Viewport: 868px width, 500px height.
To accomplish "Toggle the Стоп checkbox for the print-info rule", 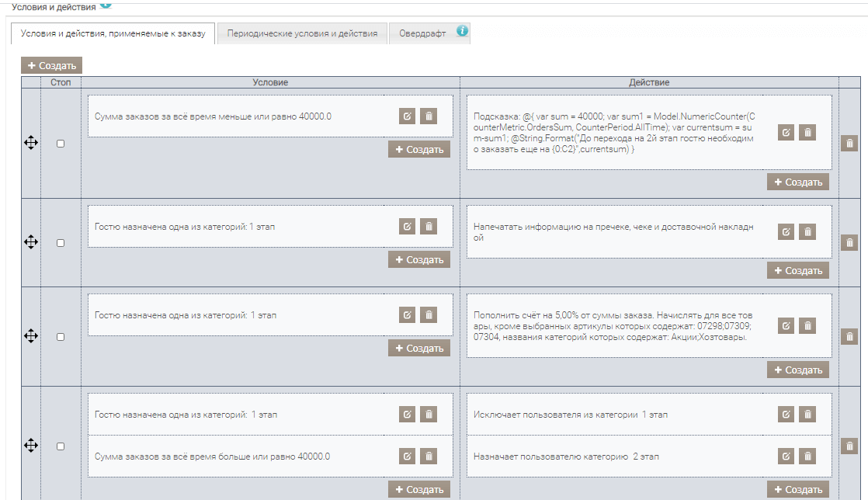I will (61, 243).
